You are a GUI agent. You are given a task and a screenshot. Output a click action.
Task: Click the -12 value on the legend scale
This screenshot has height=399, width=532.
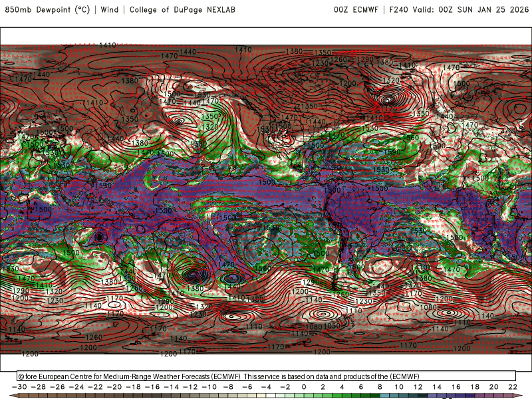click(190, 387)
